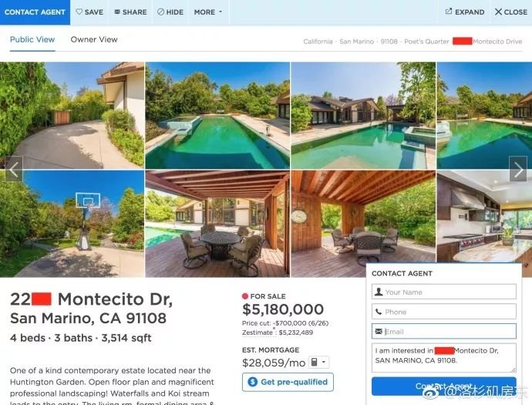Hide this listing with the Hide icon
The width and height of the screenshot is (532, 405).
[160, 12]
